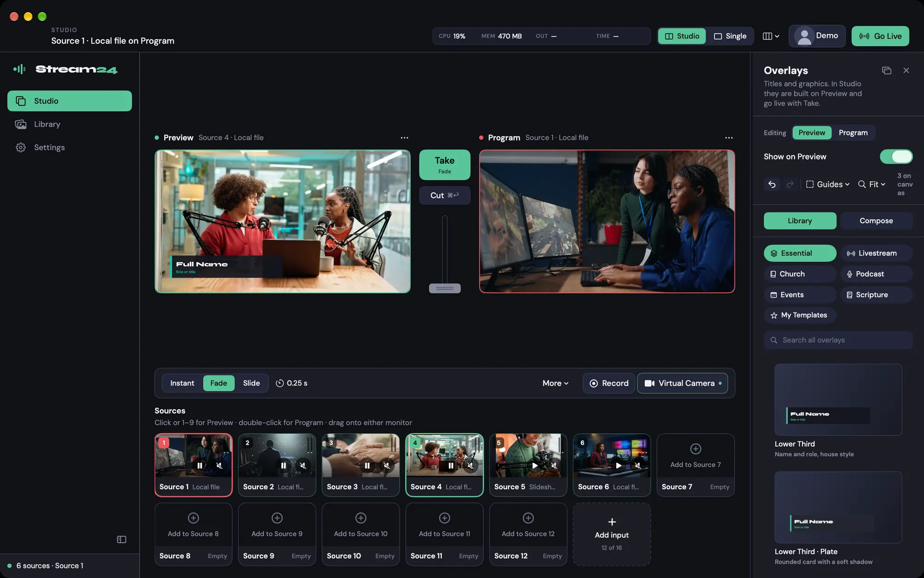Screen dimensions: 924x578
Task: Pop out the Overlays panel
Action: click(x=886, y=70)
